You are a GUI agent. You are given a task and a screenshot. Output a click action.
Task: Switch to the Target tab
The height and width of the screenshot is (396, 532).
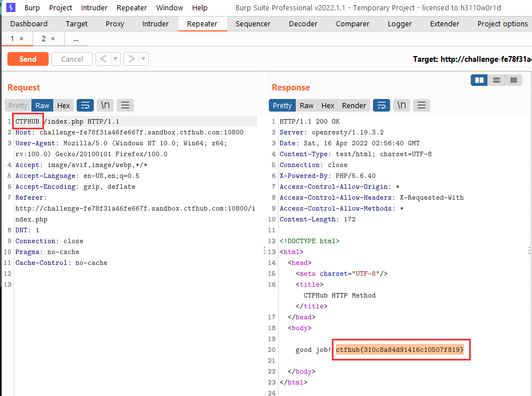click(76, 24)
